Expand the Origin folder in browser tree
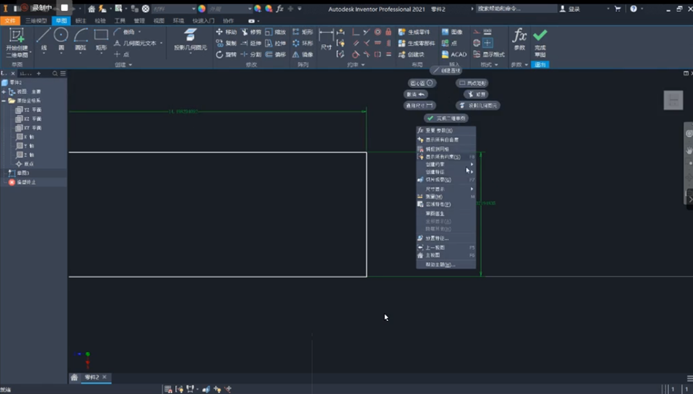The image size is (693, 394). pos(4,101)
